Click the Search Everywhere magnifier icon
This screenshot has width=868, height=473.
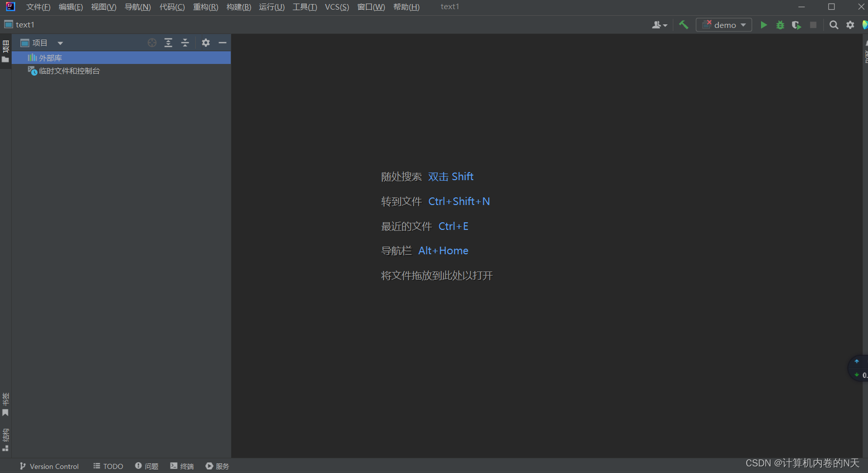(834, 25)
